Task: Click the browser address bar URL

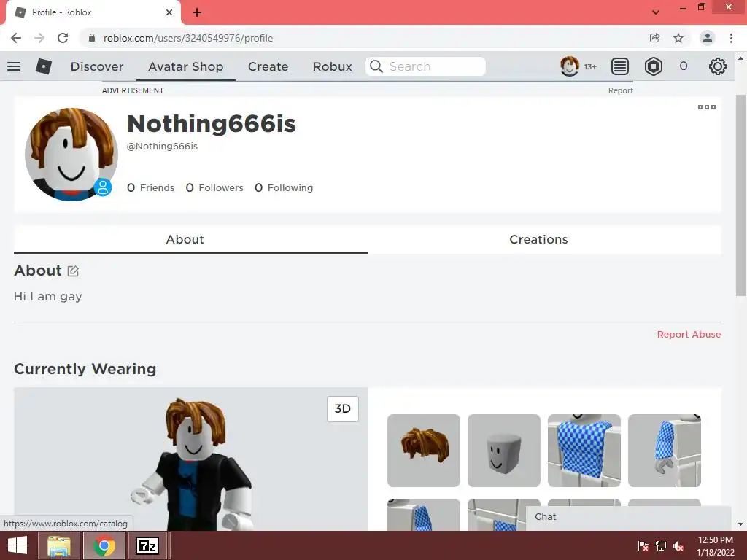Action: tap(188, 38)
